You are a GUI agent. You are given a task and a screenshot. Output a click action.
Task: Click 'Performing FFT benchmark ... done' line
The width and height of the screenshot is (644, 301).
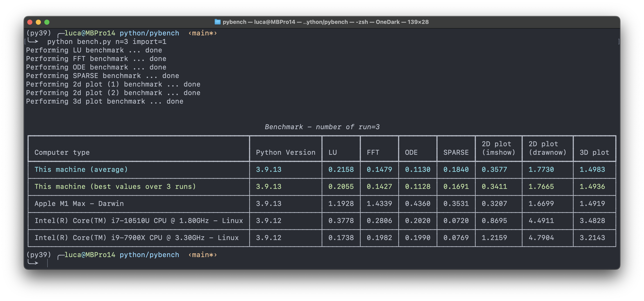96,59
